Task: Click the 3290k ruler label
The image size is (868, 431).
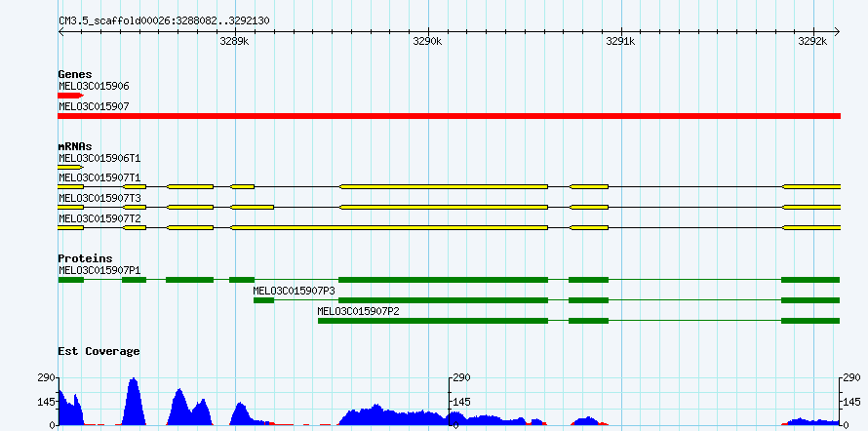Action: [x=427, y=42]
